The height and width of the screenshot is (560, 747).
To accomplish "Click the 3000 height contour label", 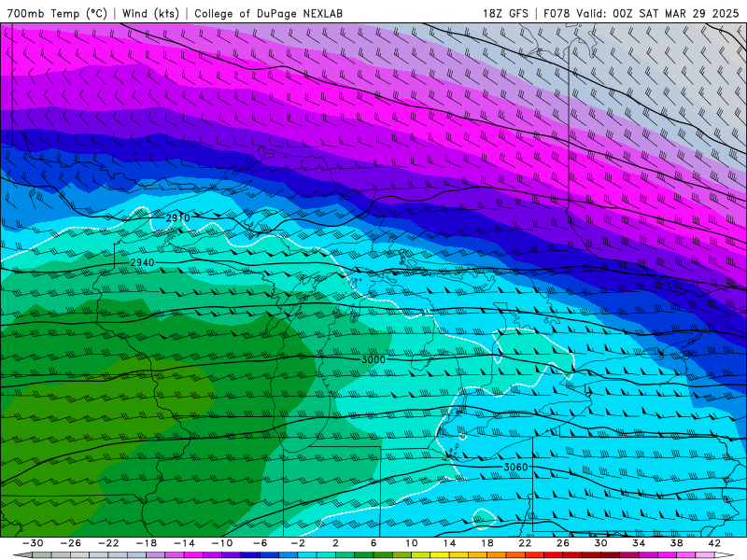I will coord(373,359).
